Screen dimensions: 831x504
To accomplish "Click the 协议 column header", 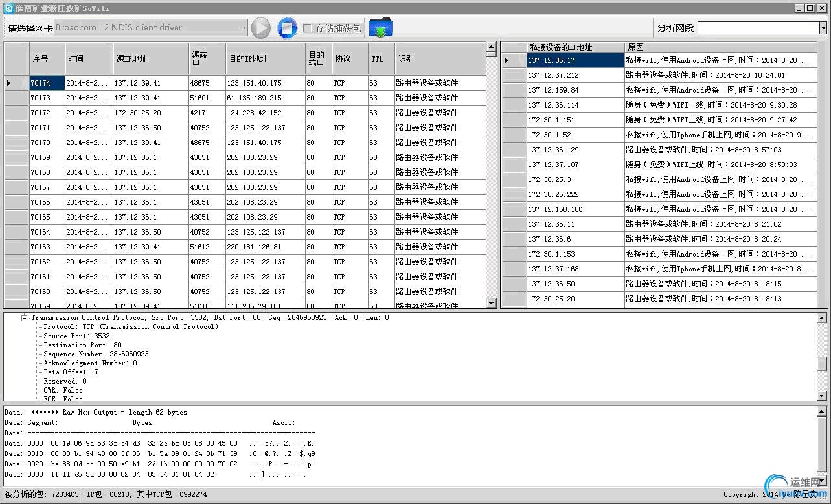I will (350, 59).
